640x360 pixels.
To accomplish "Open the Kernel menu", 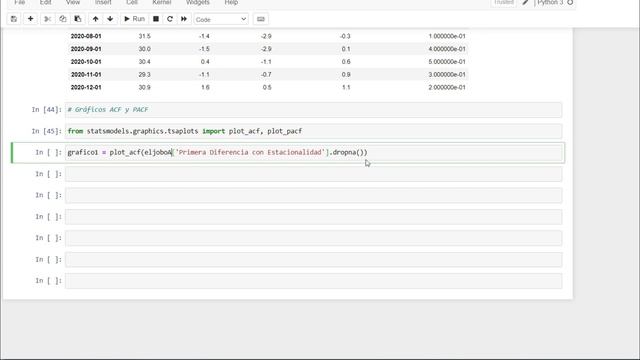I will (162, 2).
